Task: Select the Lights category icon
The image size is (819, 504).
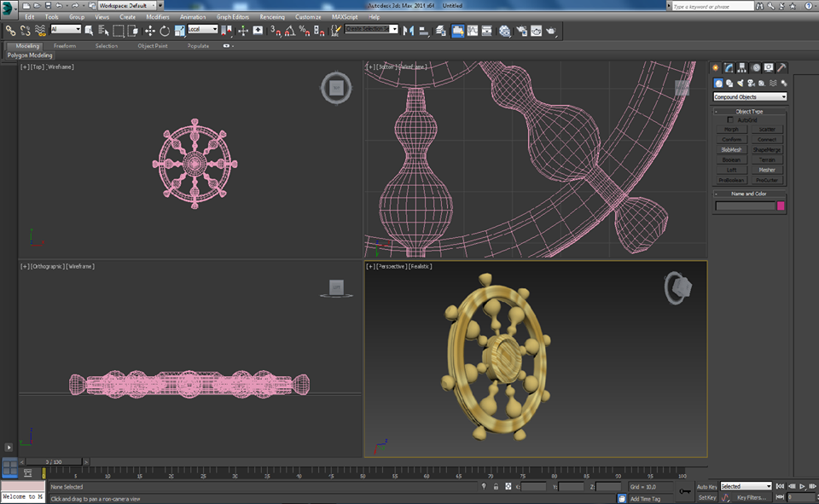Action: (x=741, y=83)
